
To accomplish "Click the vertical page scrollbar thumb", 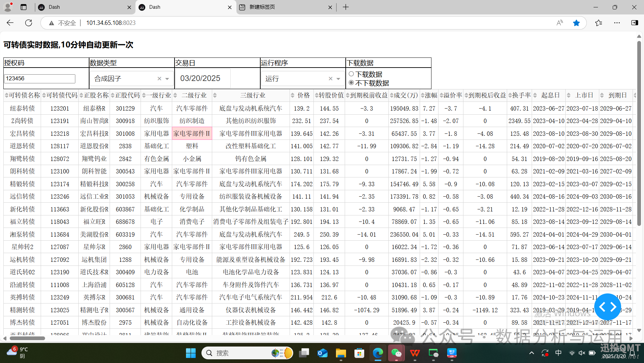I will point(639,133).
